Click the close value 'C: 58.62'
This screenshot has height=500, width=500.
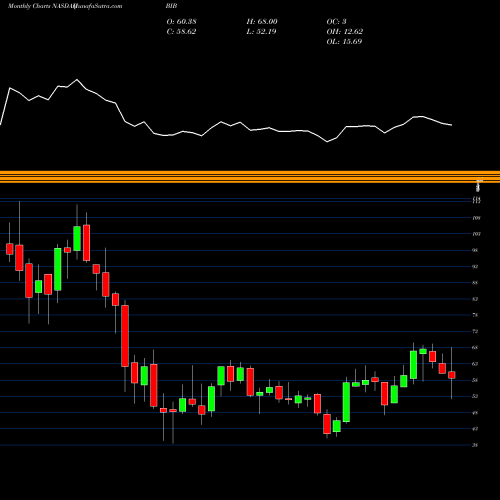181,32
